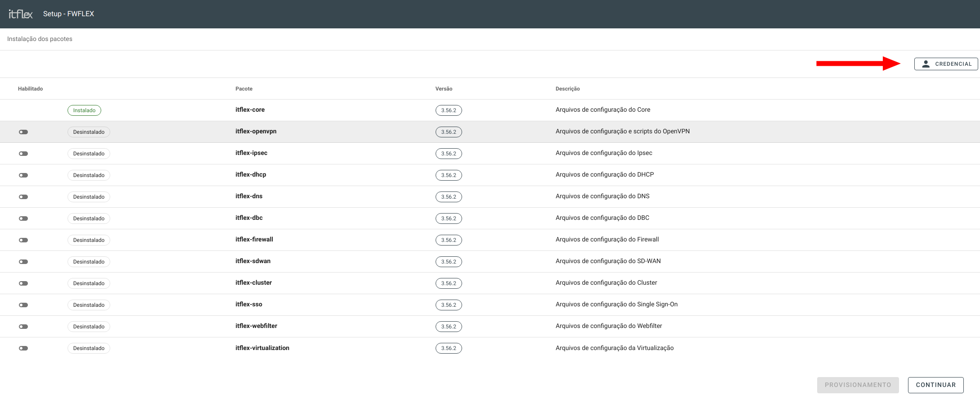The image size is (980, 405).
Task: Click the Desinstalado chip for itflex-firewall
Action: [89, 240]
